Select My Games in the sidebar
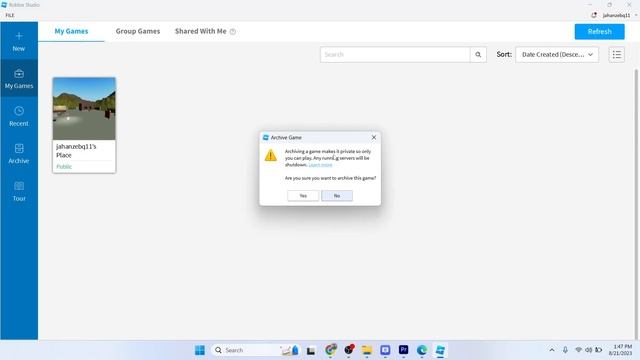This screenshot has width=640, height=360. pyautogui.click(x=19, y=78)
